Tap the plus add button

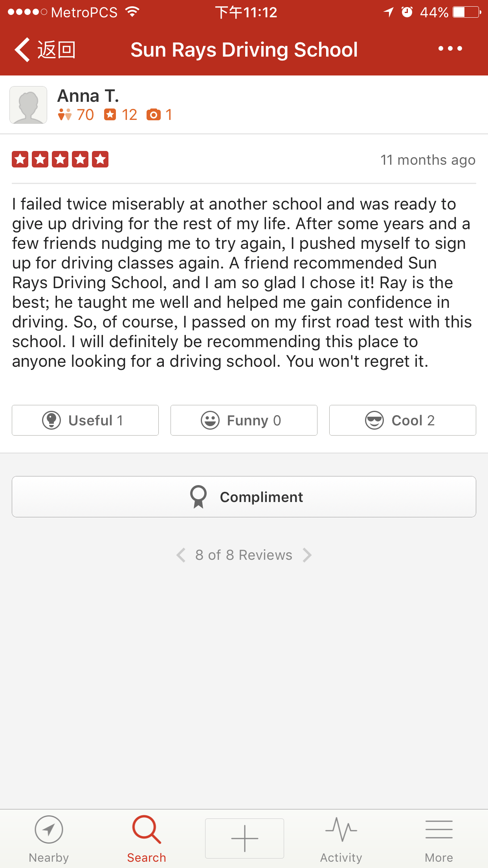(244, 838)
